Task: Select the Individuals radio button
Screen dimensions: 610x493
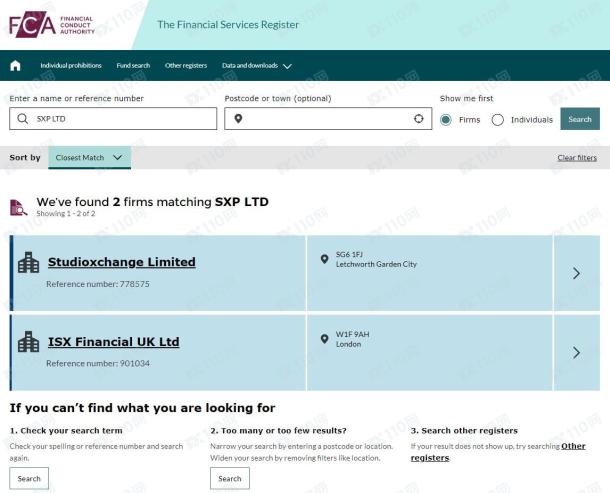Action: coord(498,119)
